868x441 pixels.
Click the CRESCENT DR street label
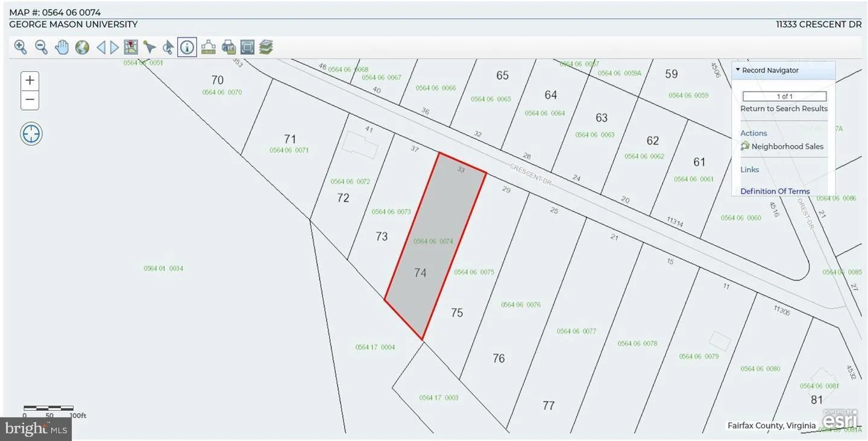(531, 174)
